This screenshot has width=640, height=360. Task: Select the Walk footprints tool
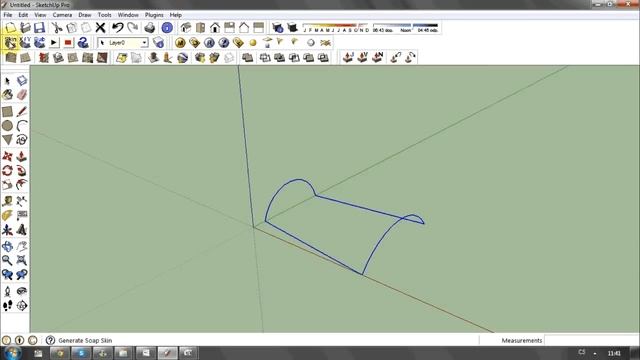coord(7,305)
